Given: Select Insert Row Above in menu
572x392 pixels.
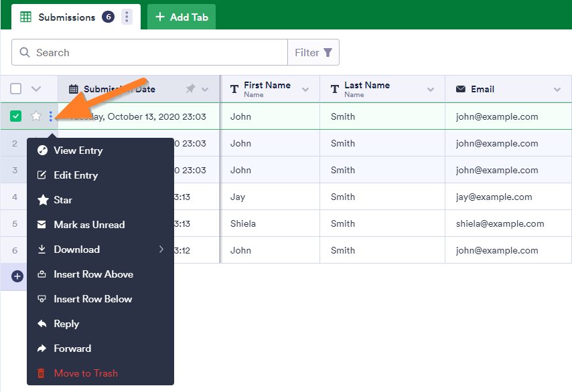Looking at the screenshot, I should point(93,274).
